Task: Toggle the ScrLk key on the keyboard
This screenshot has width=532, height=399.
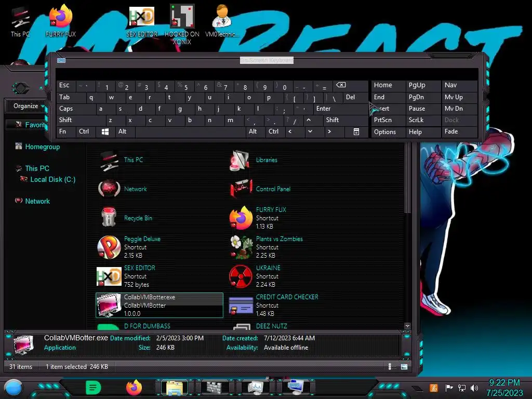Action: point(423,120)
